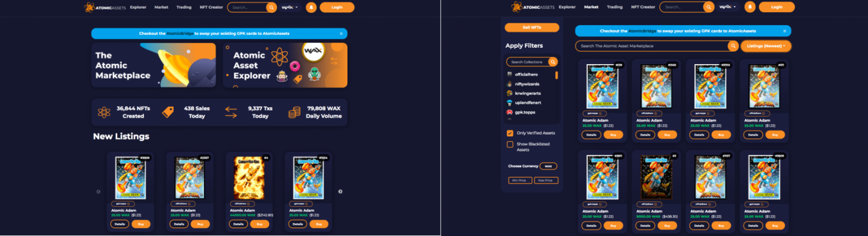Image resolution: width=868 pixels, height=236 pixels.
Task: Open the Listings (Newest) sort dropdown
Action: (766, 46)
